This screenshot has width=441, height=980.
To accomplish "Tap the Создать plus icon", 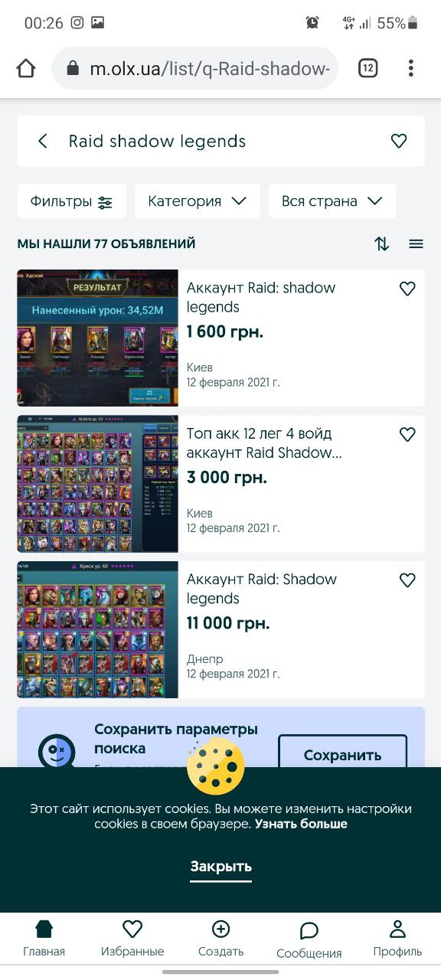I will tap(220, 929).
